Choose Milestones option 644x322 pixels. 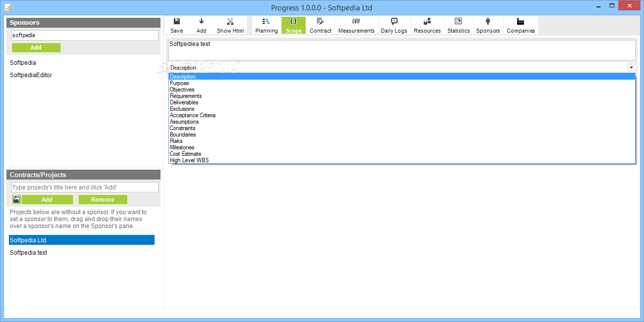[x=402, y=147]
